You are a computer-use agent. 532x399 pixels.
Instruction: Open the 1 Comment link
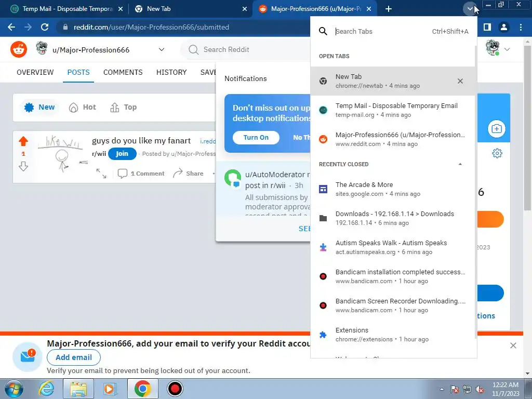[x=141, y=174]
